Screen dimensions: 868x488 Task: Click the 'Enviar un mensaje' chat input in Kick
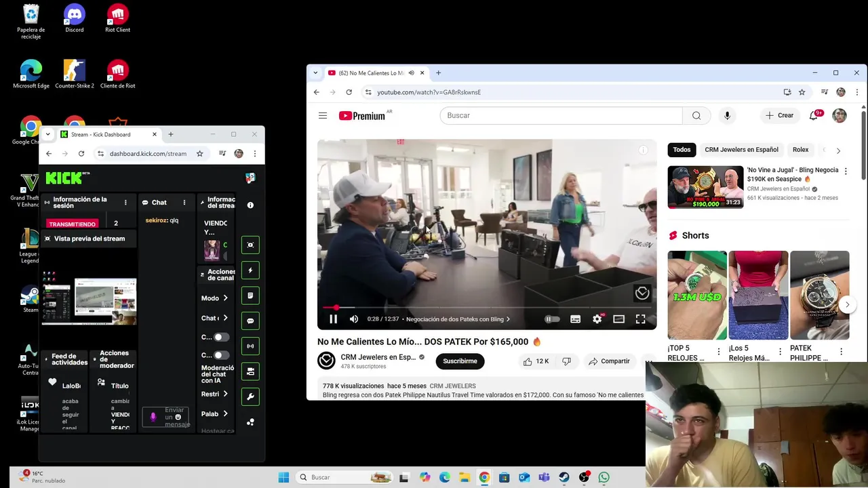pyautogui.click(x=166, y=417)
